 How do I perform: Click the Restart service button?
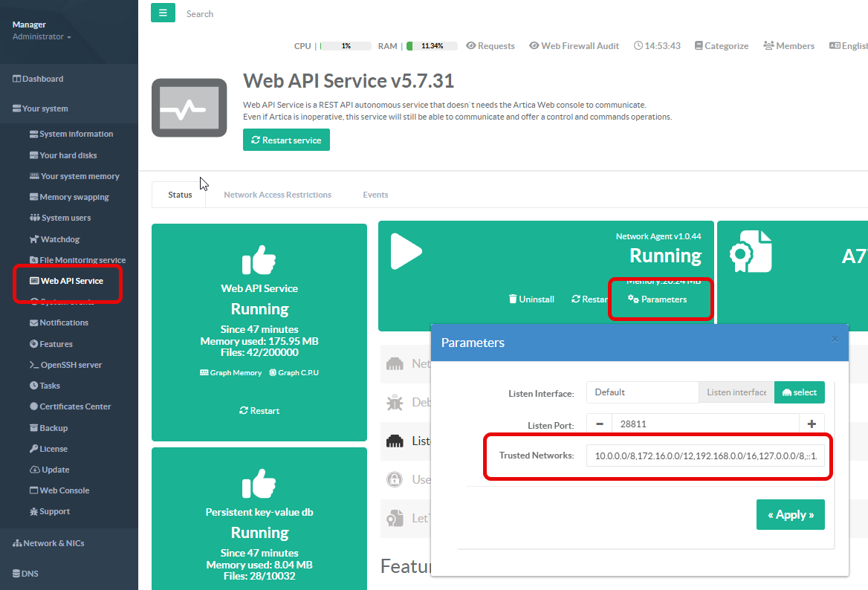286,140
